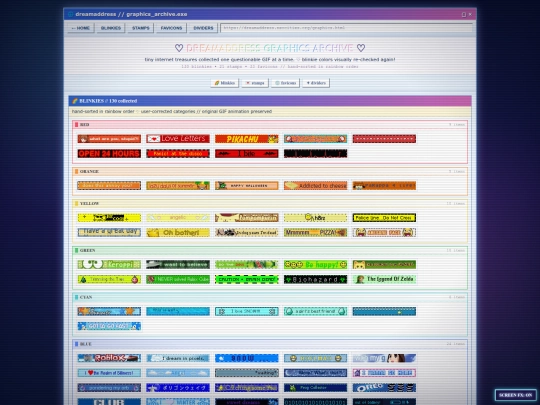
Task: Go back using the HOME toolbar button
Action: pos(81,28)
